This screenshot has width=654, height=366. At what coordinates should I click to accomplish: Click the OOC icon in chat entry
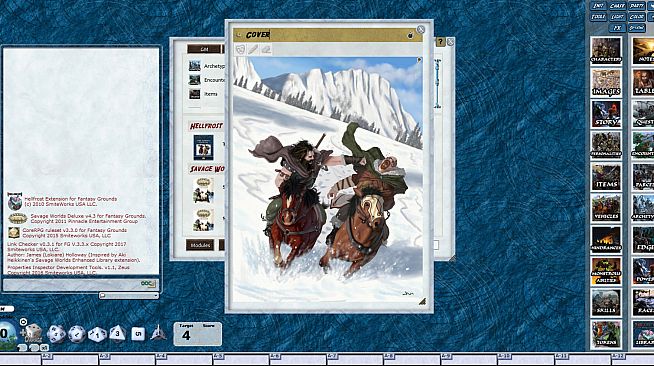pos(148,284)
